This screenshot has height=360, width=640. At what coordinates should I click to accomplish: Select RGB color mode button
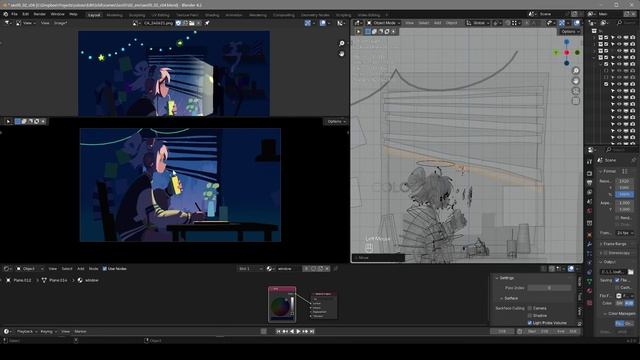tap(629, 303)
